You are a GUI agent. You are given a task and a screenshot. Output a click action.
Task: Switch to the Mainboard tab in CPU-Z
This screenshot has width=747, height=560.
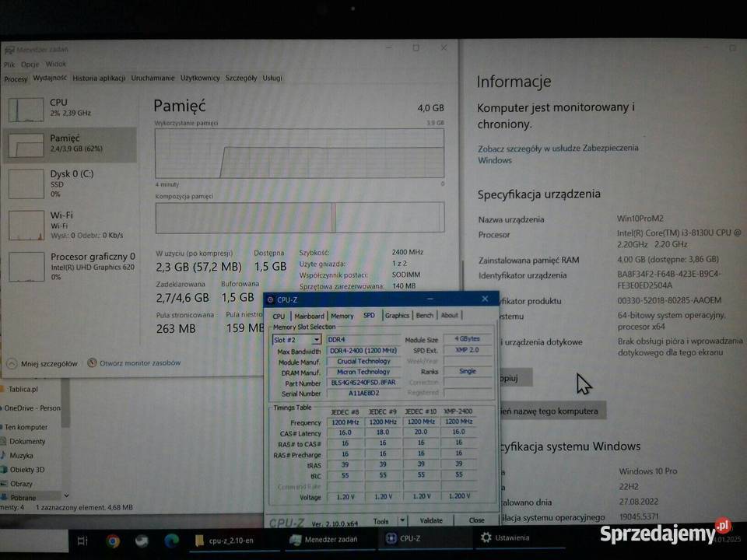[309, 316]
